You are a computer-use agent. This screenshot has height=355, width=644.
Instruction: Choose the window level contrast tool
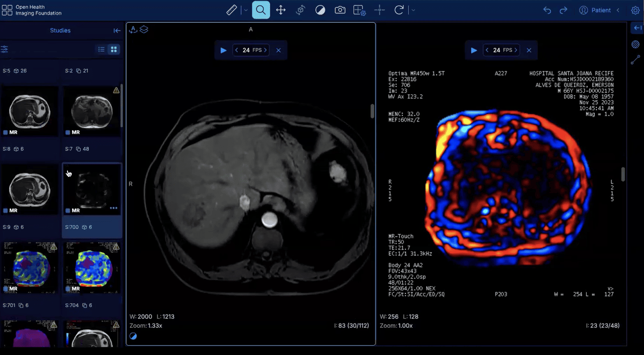(320, 10)
